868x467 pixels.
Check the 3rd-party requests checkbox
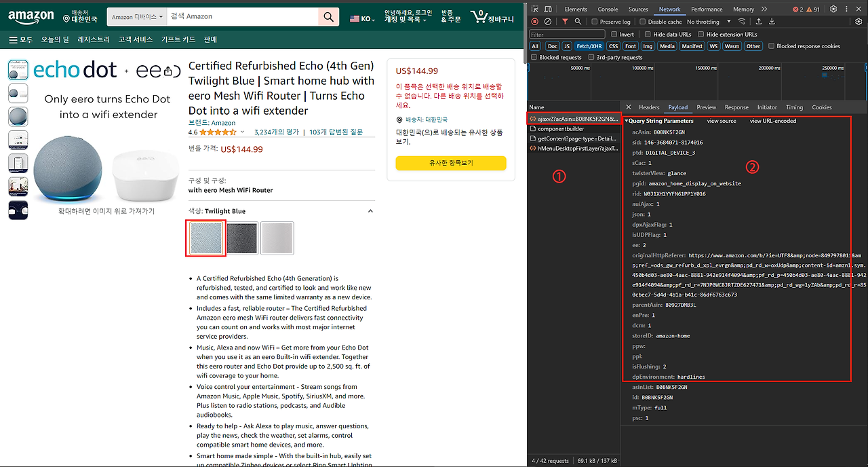coord(591,58)
